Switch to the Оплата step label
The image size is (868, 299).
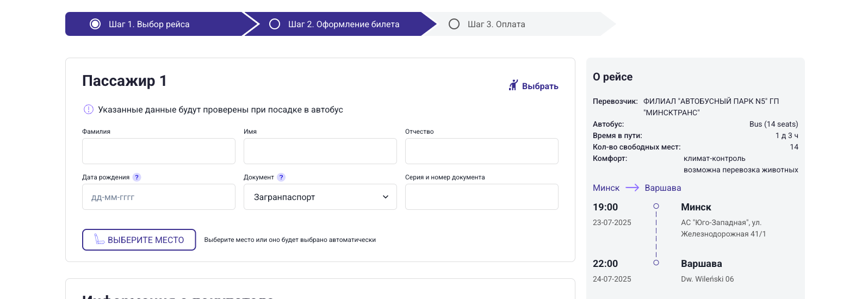click(x=496, y=24)
